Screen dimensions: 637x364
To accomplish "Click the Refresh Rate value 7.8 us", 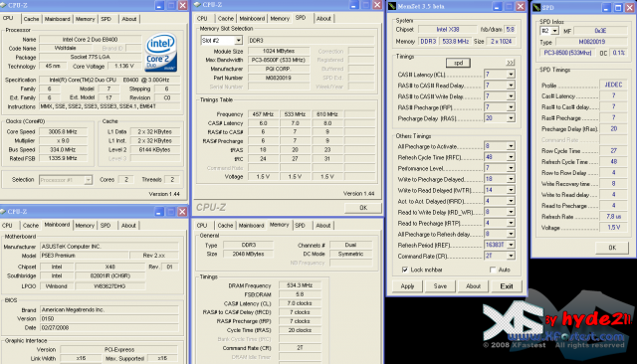I will click(613, 216).
